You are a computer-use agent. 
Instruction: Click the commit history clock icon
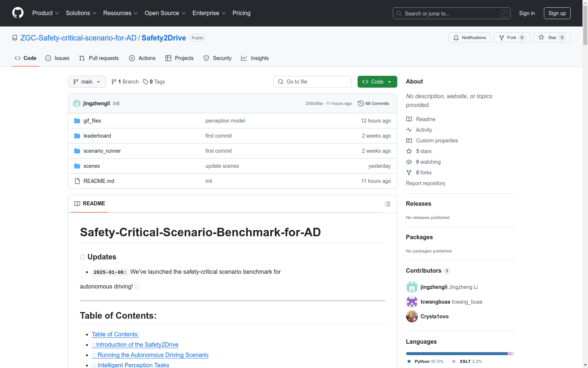(x=361, y=103)
